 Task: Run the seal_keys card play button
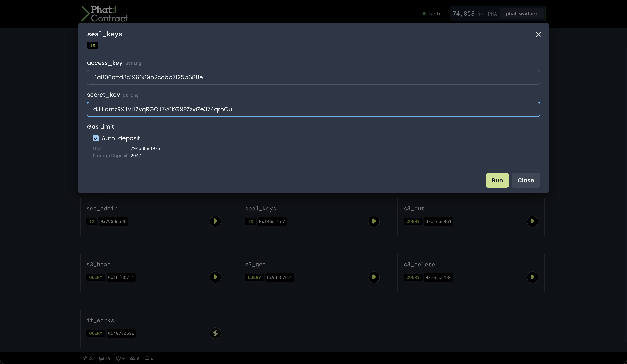click(x=374, y=221)
